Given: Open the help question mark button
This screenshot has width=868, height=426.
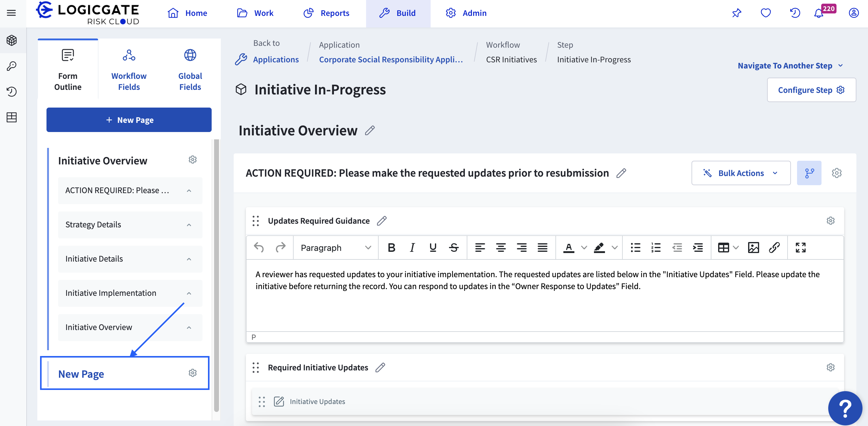Looking at the screenshot, I should [x=845, y=408].
